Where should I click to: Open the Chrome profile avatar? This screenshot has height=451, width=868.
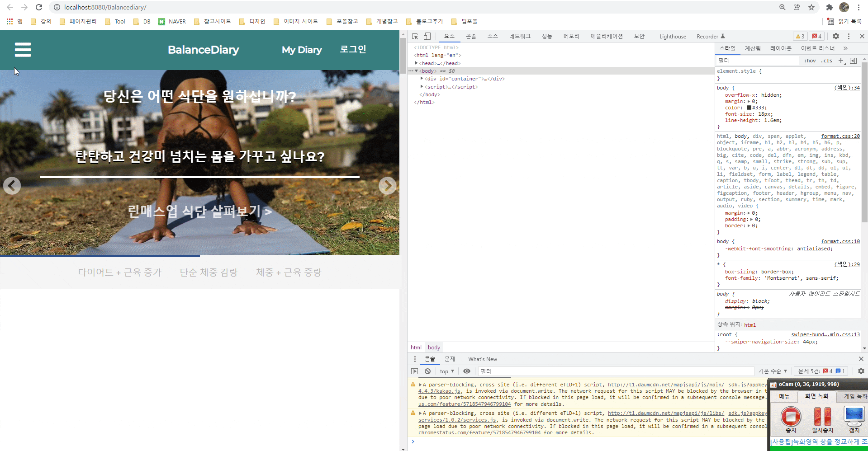844,7
